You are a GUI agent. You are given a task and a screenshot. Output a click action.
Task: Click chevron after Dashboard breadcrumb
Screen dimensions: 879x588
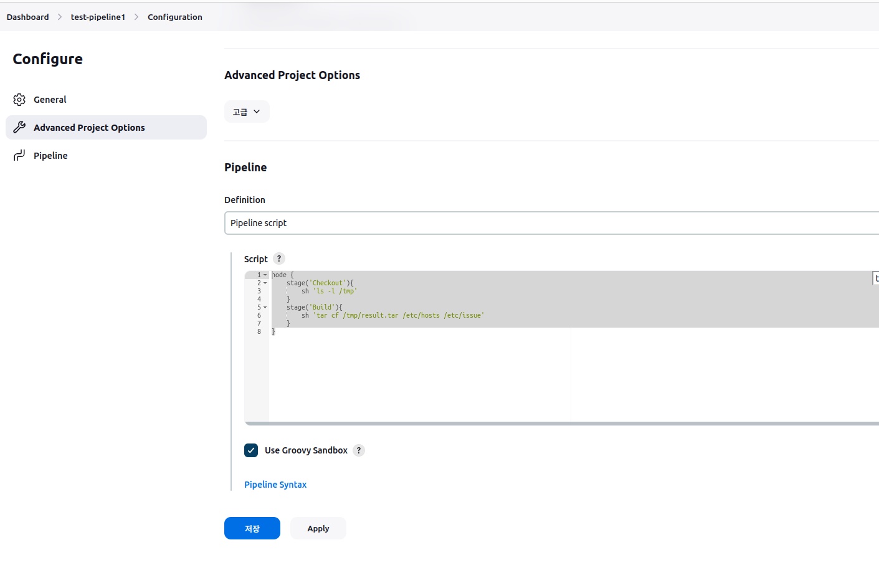[60, 17]
